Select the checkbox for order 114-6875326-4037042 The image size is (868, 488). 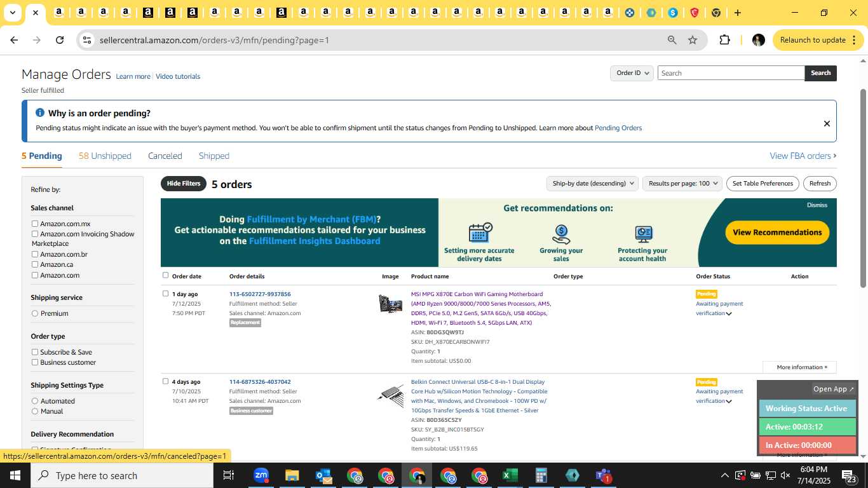click(x=166, y=381)
